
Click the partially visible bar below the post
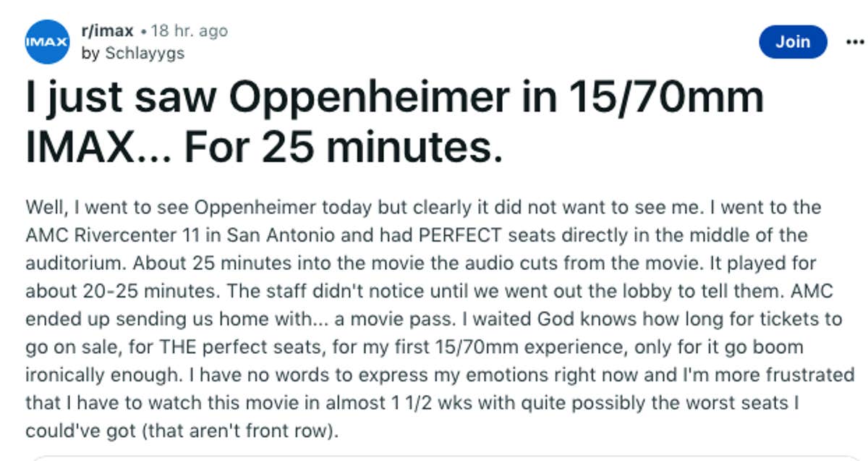click(434, 456)
